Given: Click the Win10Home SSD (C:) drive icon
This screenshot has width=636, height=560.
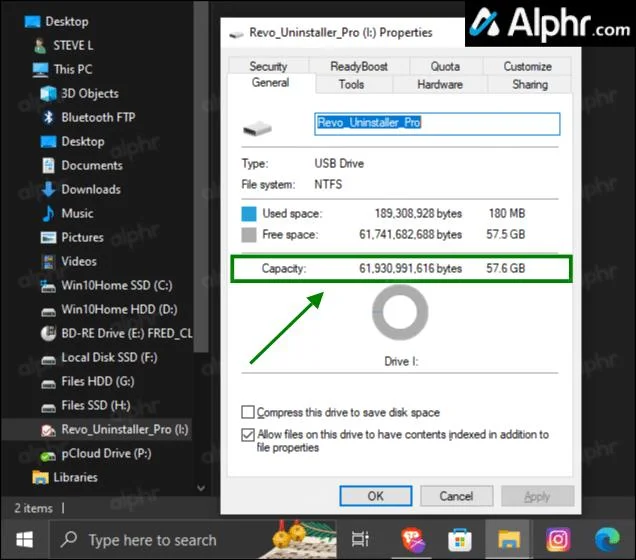Looking at the screenshot, I should pyautogui.click(x=48, y=286).
